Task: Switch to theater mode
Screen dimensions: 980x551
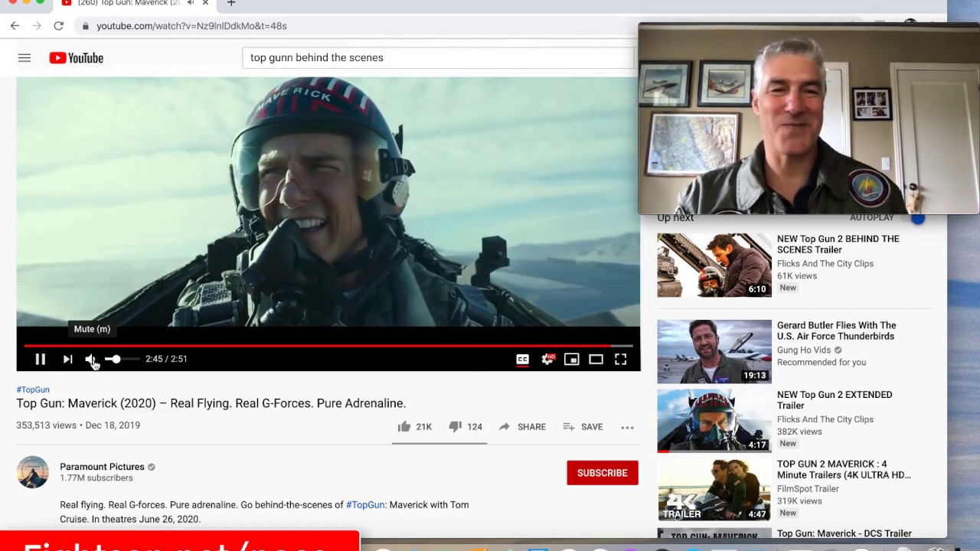Action: click(x=596, y=359)
